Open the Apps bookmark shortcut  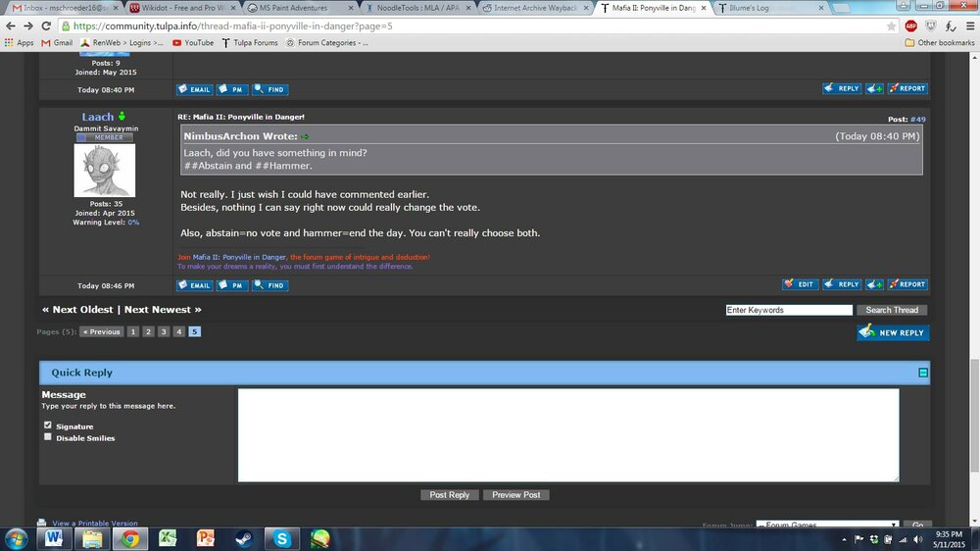[19, 42]
